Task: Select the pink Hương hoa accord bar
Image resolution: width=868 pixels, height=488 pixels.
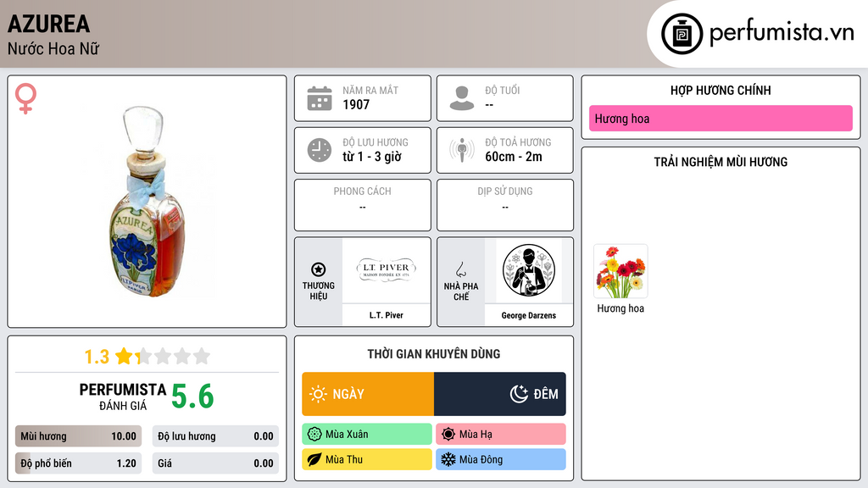Action: (x=721, y=119)
